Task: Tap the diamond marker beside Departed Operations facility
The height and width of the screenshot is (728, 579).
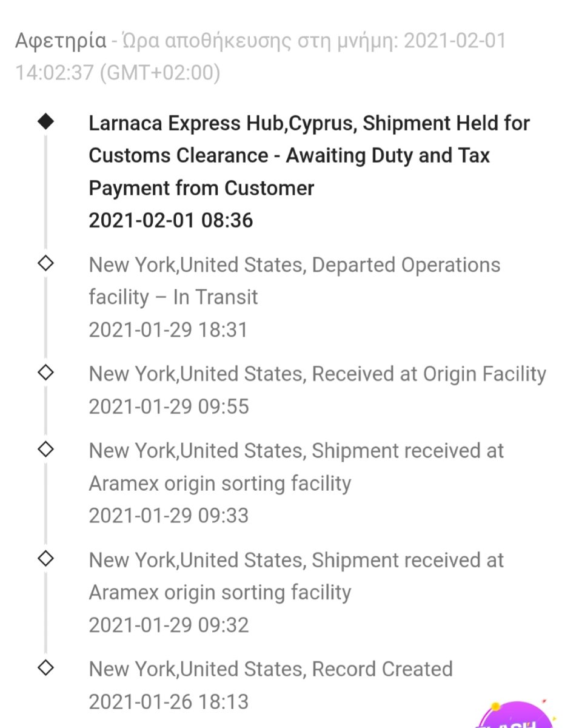Action: point(45,264)
